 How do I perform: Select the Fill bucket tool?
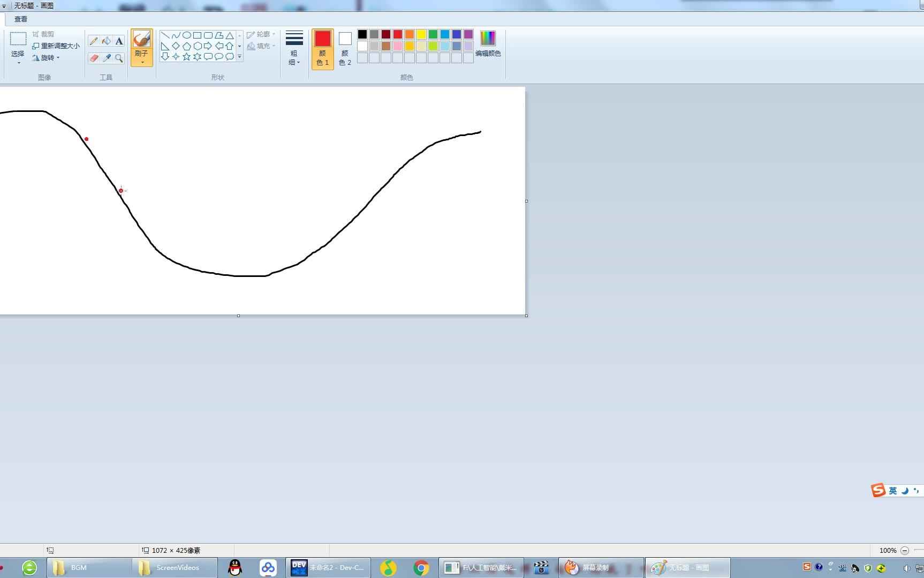pos(107,41)
